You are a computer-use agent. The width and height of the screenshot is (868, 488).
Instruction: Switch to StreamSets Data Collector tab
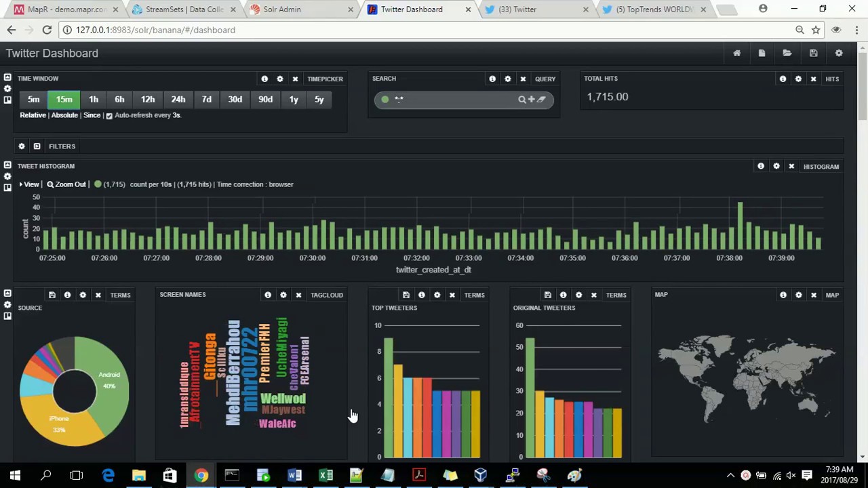[x=184, y=9]
